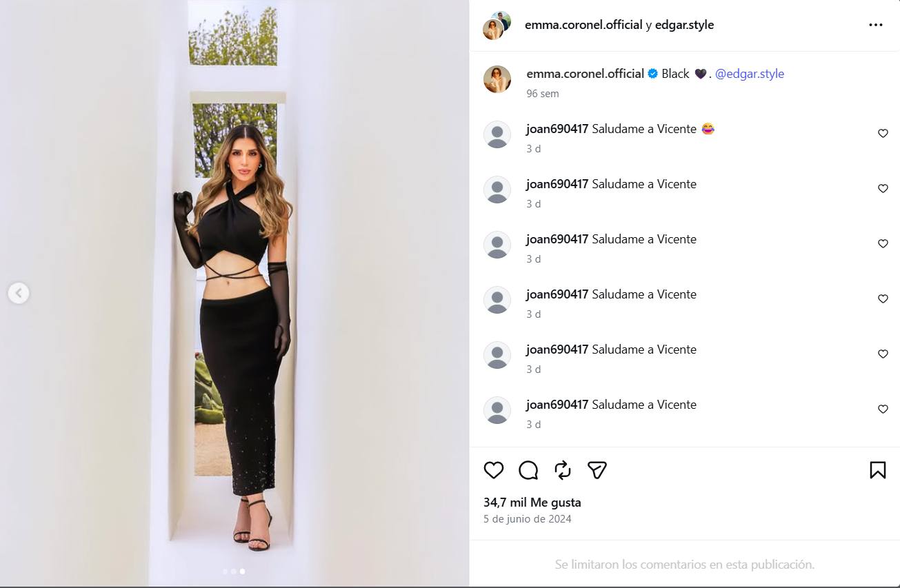Share post via paper plane icon

[x=597, y=470]
